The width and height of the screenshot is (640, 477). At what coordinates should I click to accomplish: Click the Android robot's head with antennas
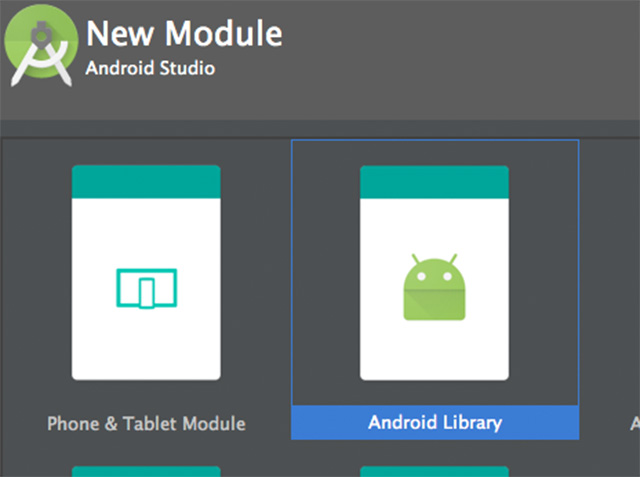tap(434, 270)
